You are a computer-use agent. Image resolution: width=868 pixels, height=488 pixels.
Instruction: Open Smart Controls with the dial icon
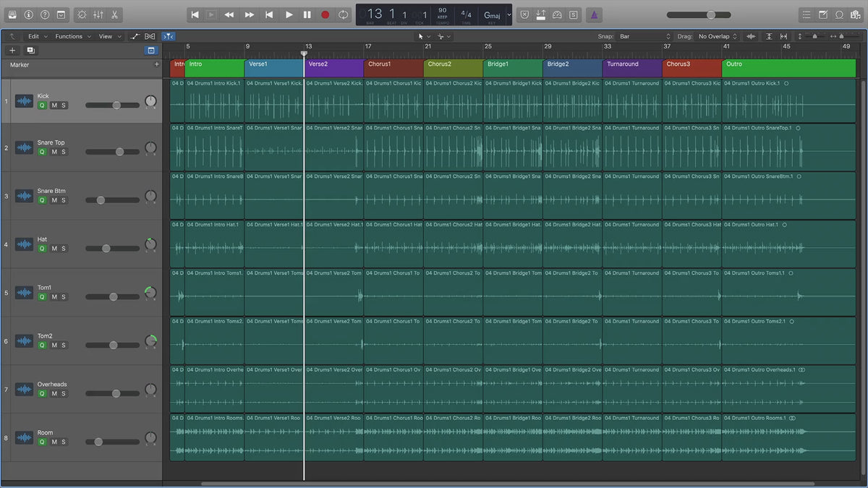point(81,14)
